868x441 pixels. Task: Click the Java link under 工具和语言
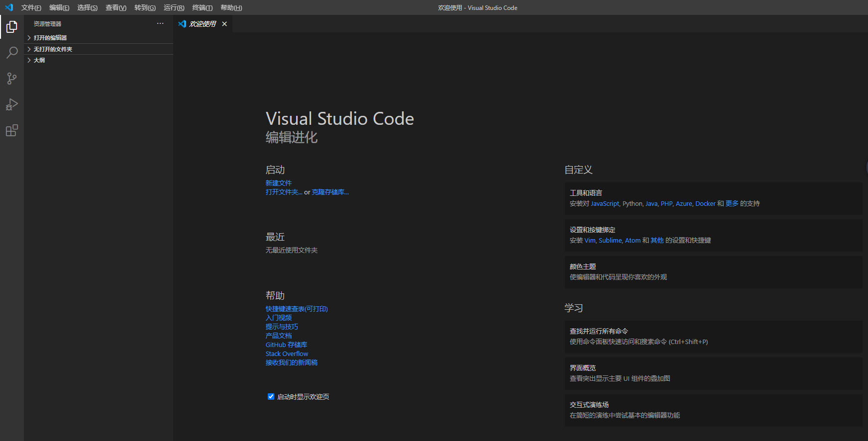point(651,203)
